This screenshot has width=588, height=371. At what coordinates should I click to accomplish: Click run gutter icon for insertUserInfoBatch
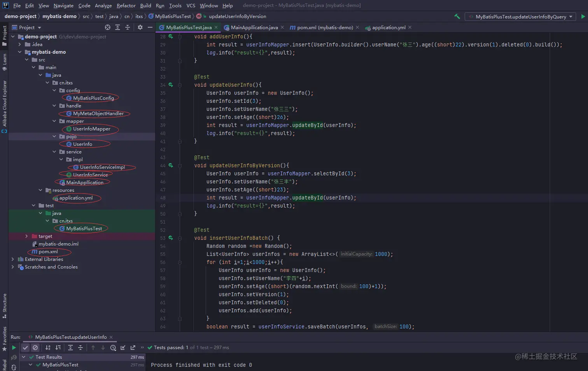pyautogui.click(x=171, y=237)
